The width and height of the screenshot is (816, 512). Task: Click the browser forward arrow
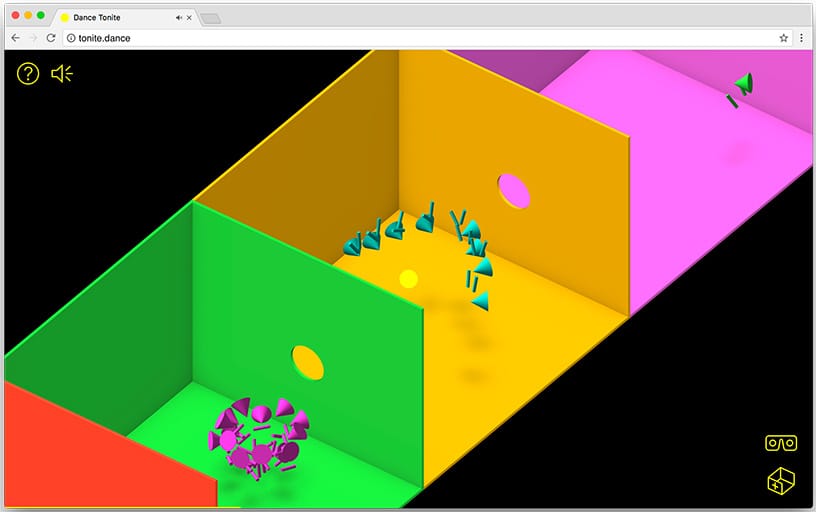click(33, 38)
